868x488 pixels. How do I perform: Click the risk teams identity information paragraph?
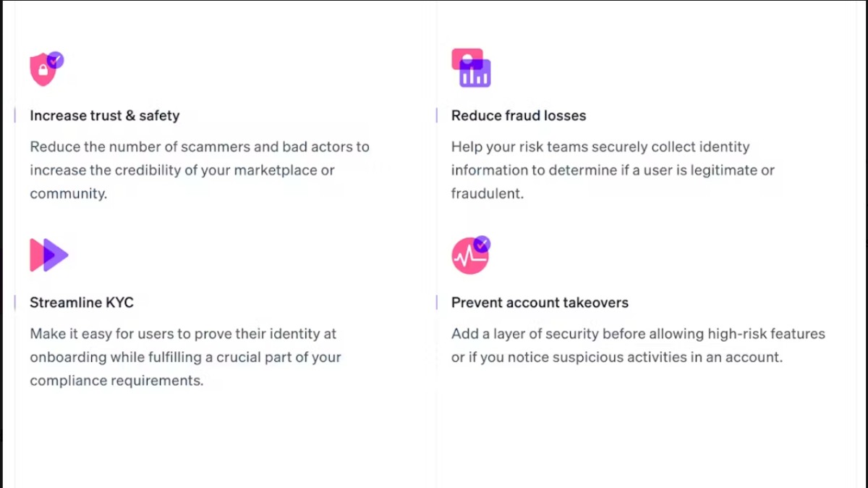613,170
